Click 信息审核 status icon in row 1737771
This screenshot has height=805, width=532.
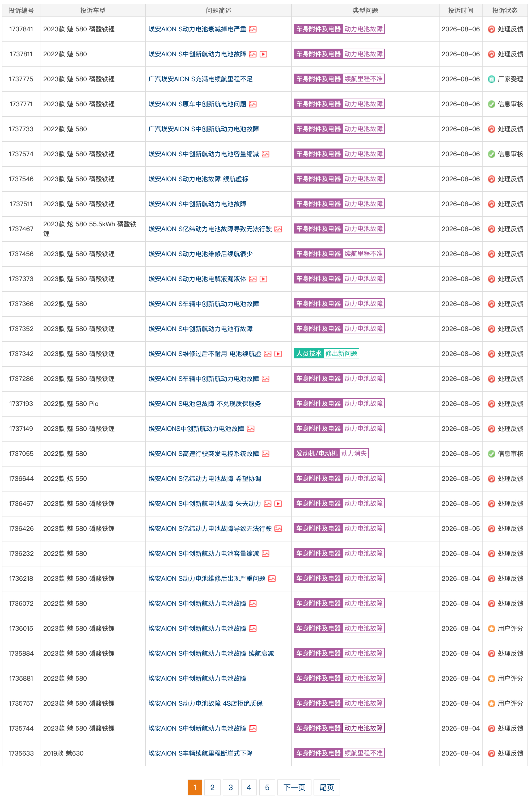(491, 104)
